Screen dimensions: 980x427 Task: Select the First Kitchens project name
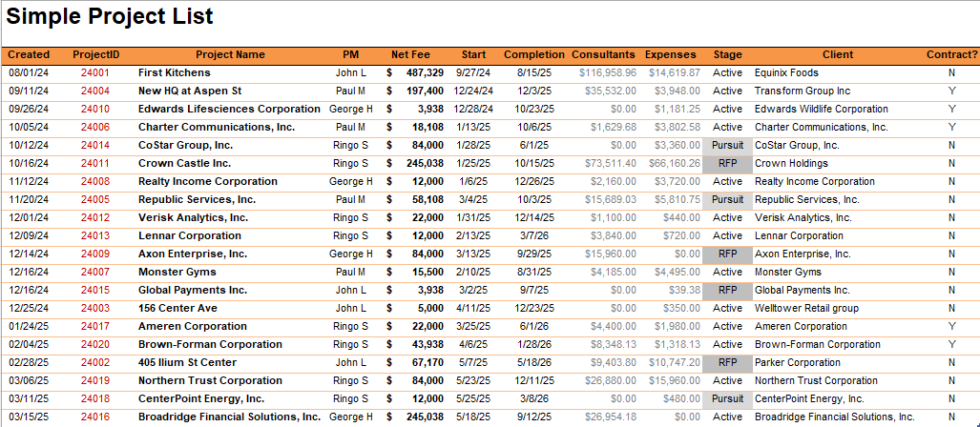tap(175, 73)
